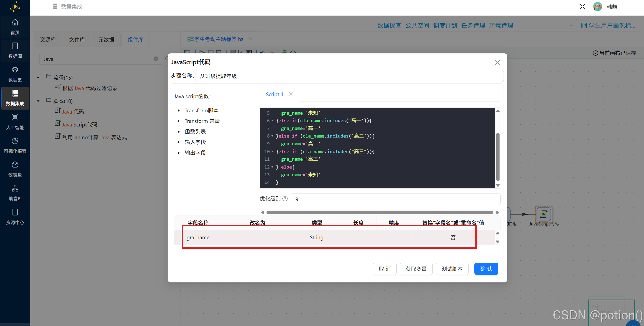644x326 pixels.
Task: Select the JavaScript代码 node on canvas
Action: click(544, 214)
